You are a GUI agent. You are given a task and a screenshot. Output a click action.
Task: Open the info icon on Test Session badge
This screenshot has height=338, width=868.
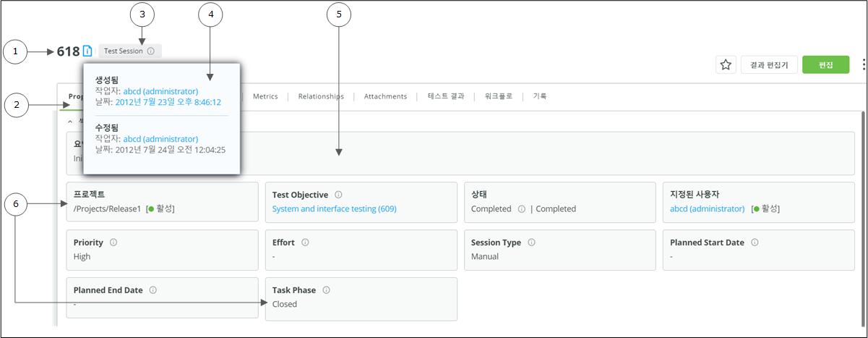(x=150, y=51)
